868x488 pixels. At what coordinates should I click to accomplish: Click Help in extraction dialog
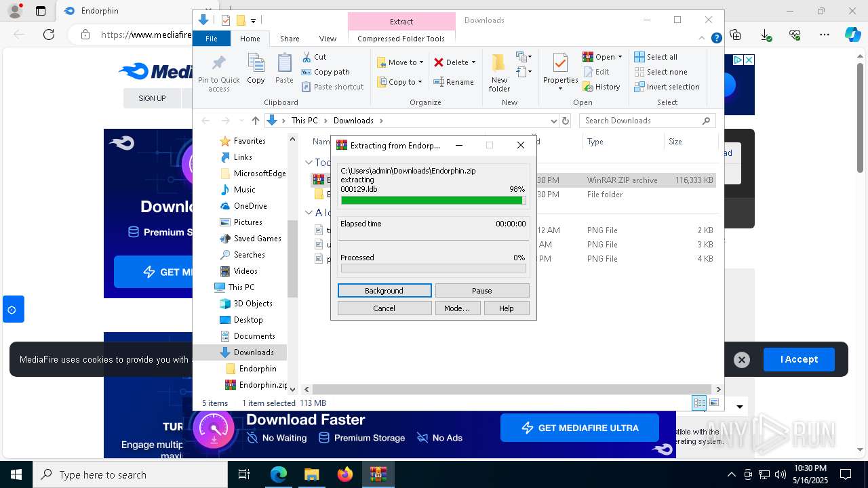point(507,308)
